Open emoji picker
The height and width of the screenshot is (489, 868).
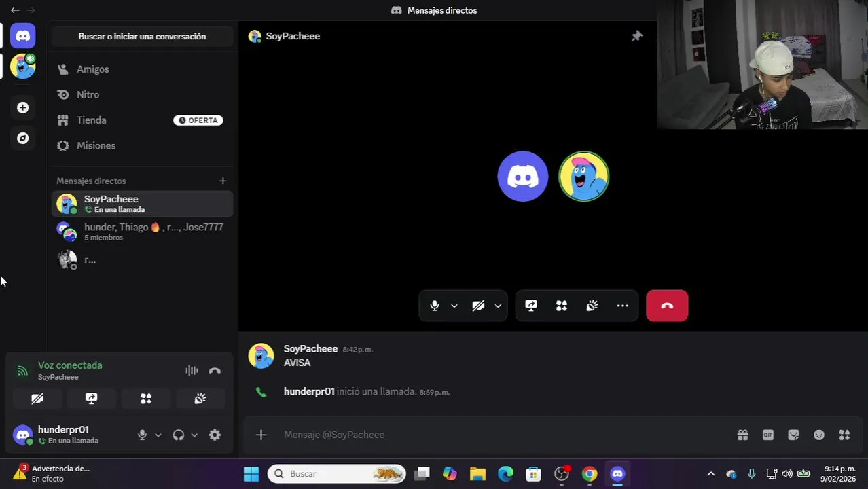(819, 435)
